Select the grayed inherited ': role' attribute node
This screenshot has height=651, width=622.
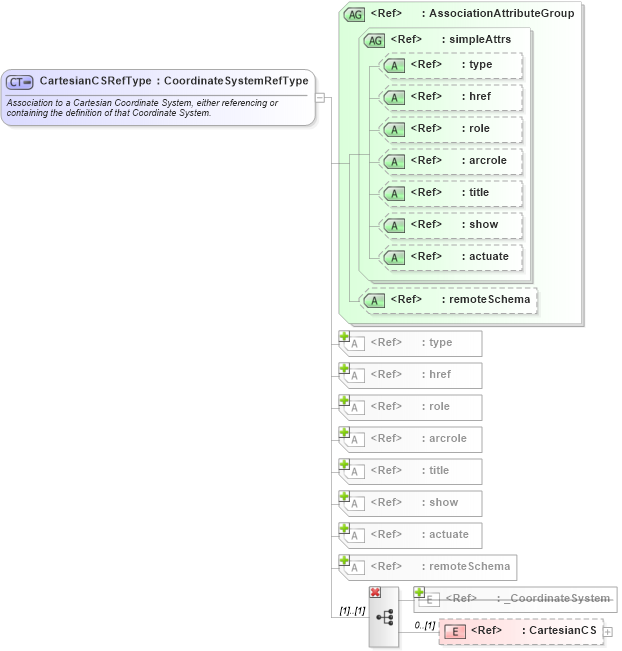click(410, 407)
